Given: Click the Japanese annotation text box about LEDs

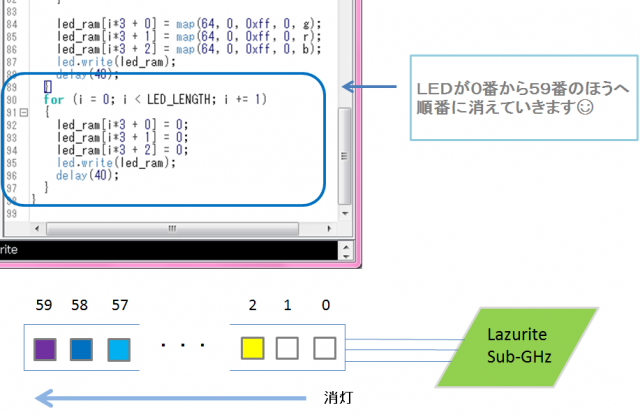Looking at the screenshot, I should coord(524,98).
